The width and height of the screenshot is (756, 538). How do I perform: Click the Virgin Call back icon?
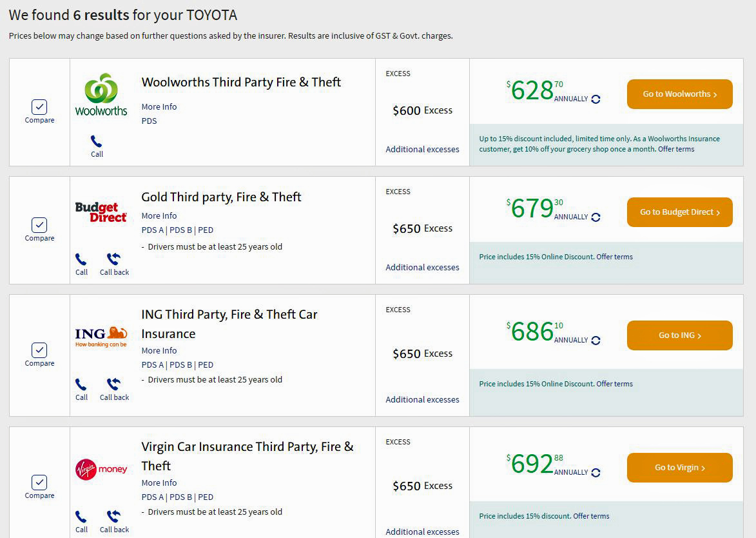114,517
